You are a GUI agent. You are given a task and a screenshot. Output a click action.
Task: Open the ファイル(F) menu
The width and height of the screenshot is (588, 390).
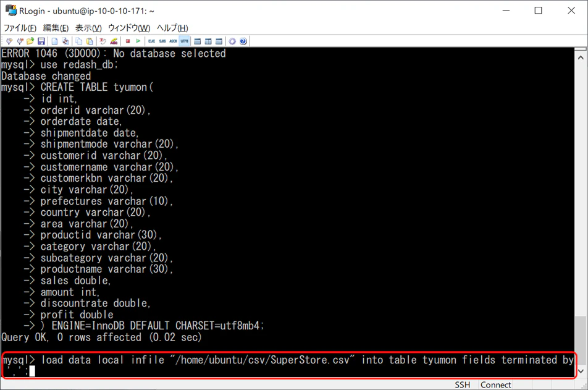click(20, 28)
